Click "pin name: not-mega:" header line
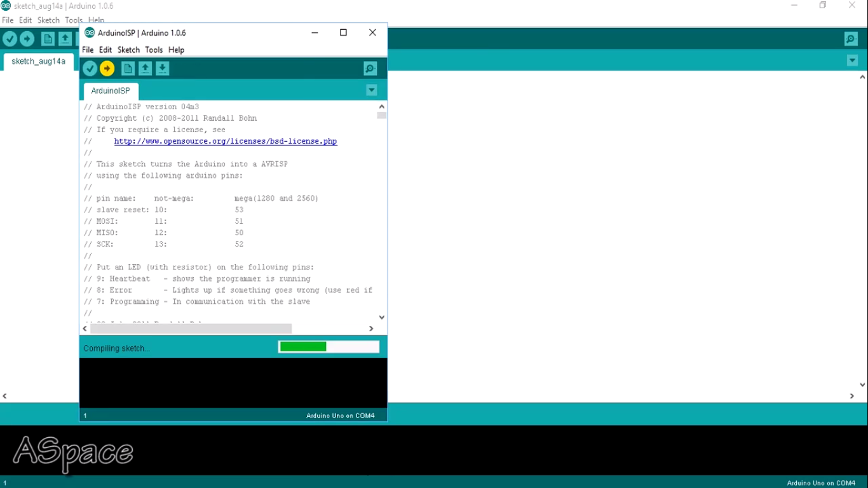This screenshot has width=868, height=488. [x=201, y=198]
